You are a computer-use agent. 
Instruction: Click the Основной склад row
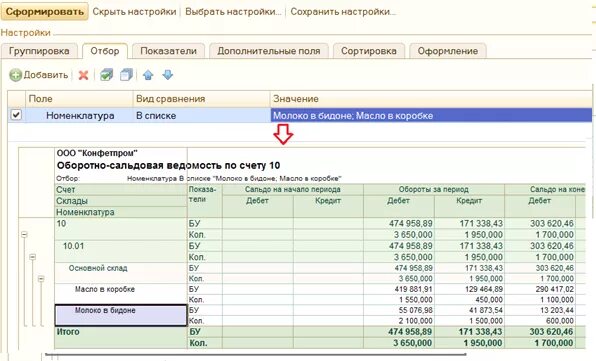[x=121, y=273]
